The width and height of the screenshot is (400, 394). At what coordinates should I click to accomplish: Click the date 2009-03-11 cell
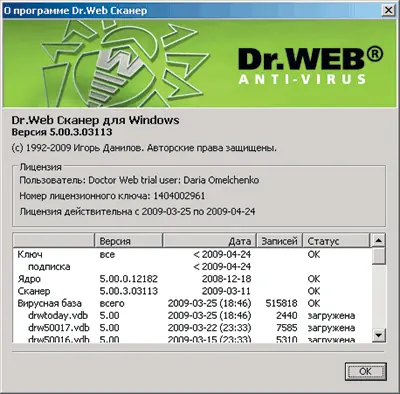tap(226, 291)
